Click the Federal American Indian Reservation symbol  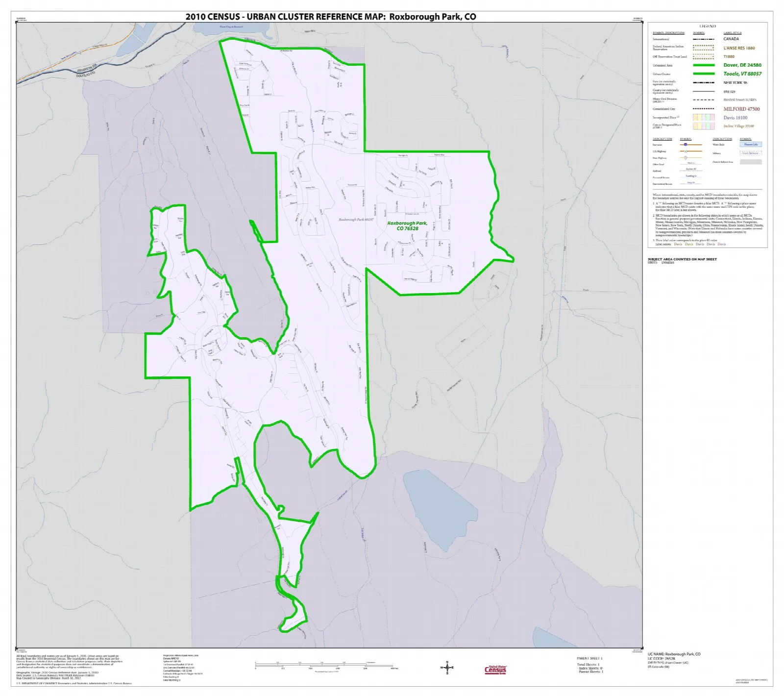click(703, 48)
